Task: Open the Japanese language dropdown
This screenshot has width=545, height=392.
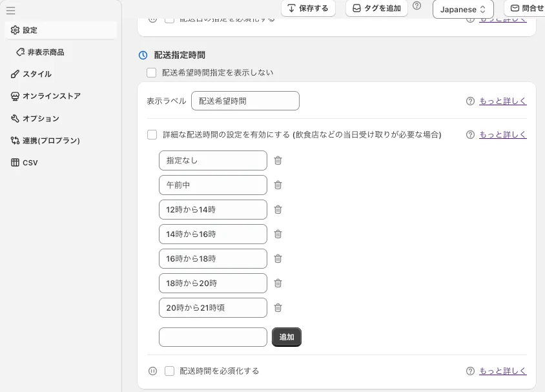Action: tap(462, 9)
